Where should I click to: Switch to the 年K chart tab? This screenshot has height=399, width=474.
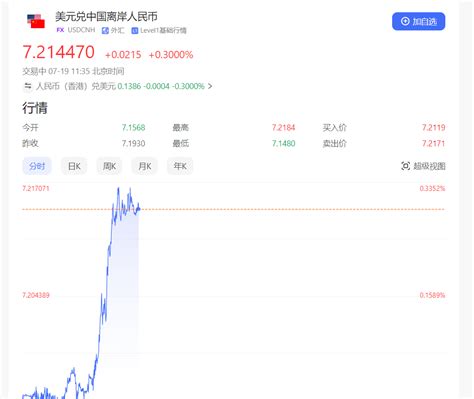click(180, 166)
